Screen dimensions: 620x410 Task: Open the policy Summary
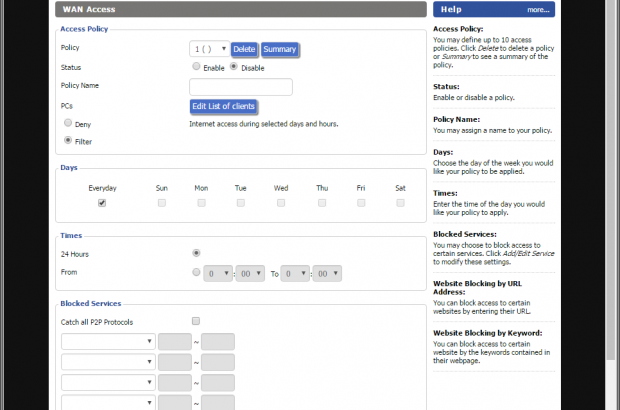[280, 49]
